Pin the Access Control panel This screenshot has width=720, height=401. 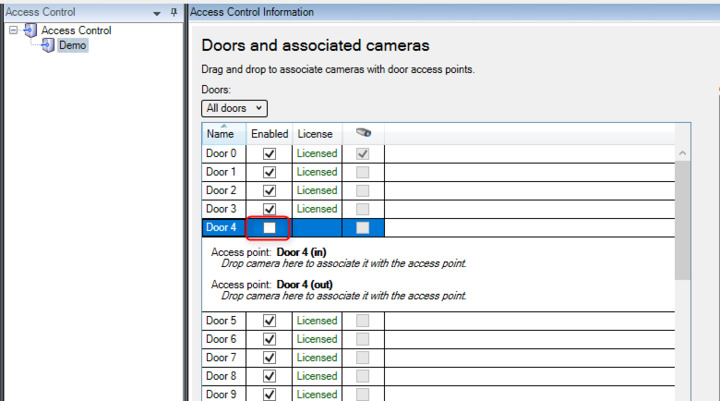point(174,12)
